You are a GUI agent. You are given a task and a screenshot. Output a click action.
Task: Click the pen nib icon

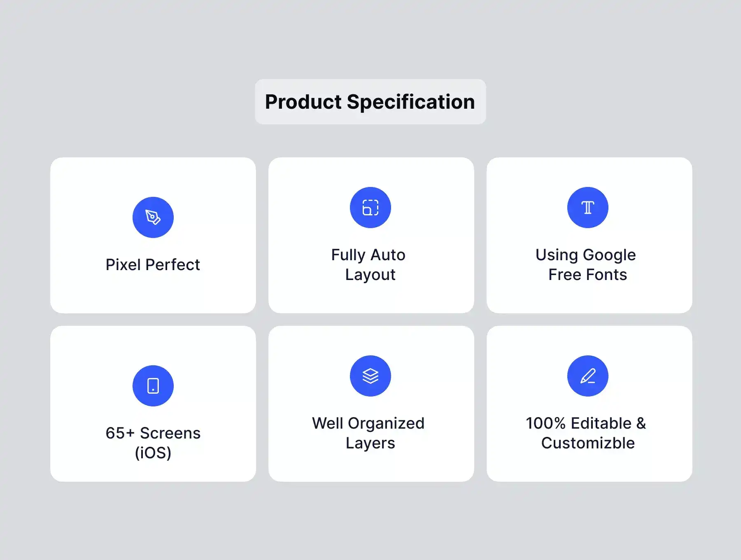pos(153,217)
